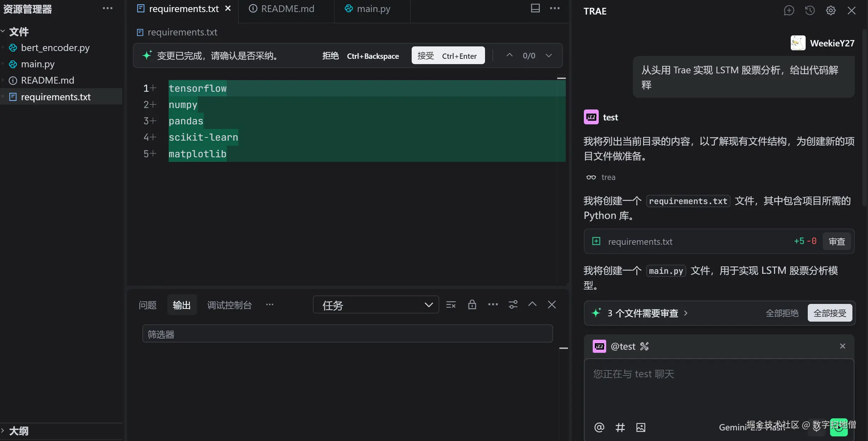Show more panel tabs via ellipsis
This screenshot has height=441, width=868.
point(270,305)
